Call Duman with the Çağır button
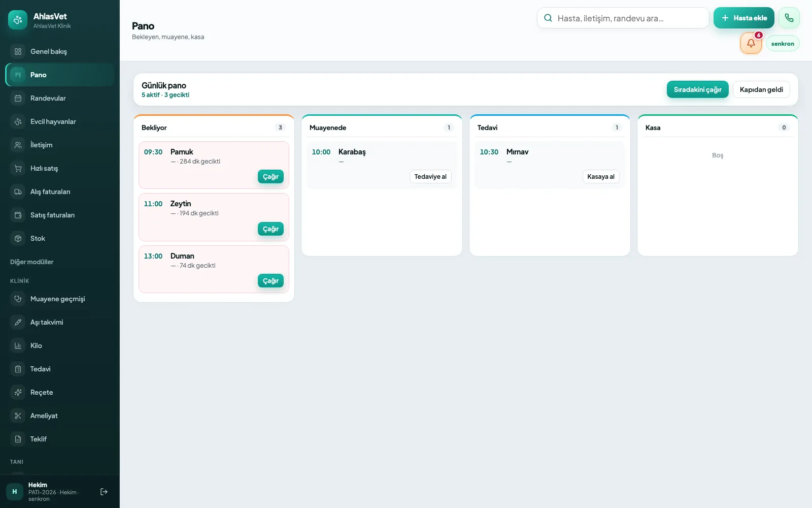Viewport: 812px width, 508px height. [270, 281]
